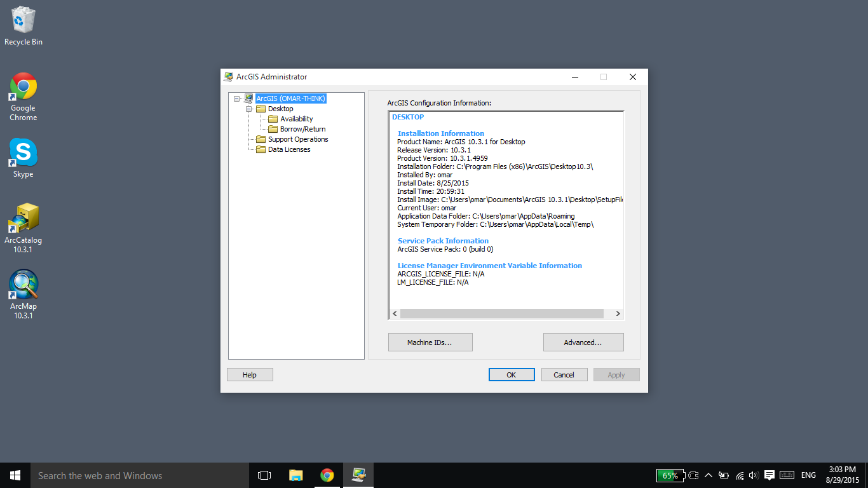Click the ARCGIS_LICENSE_FILE: N/A line
Viewport: 868px width, 488px height.
pos(440,274)
